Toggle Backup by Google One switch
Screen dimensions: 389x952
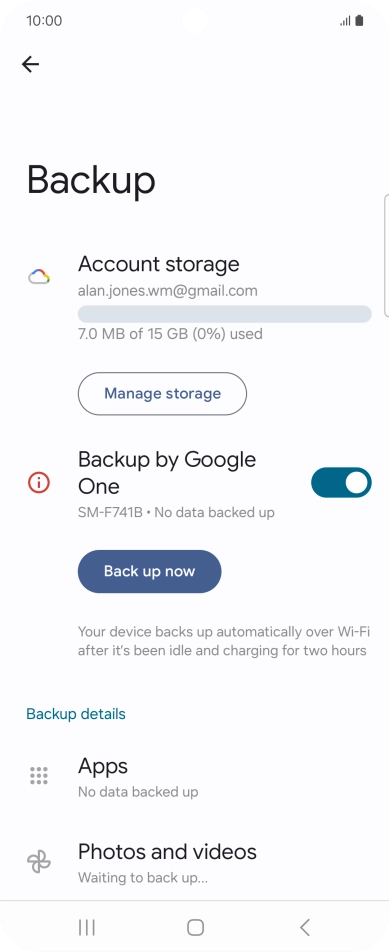coord(341,483)
